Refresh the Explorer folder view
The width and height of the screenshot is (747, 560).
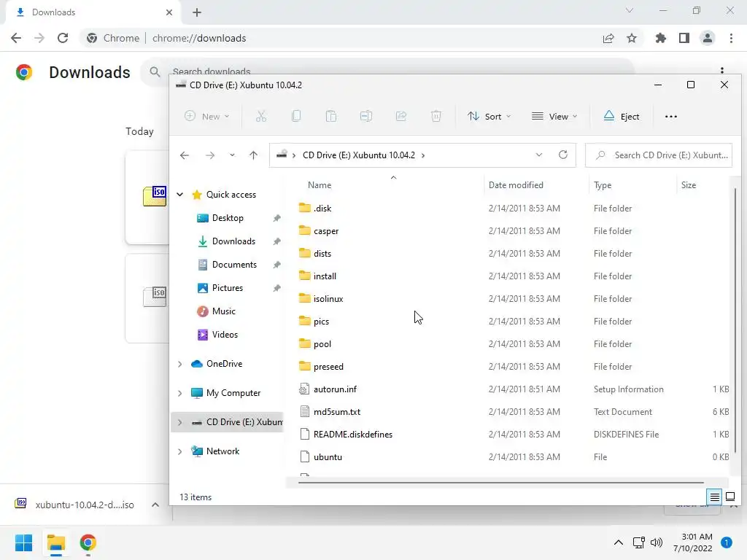coord(563,155)
